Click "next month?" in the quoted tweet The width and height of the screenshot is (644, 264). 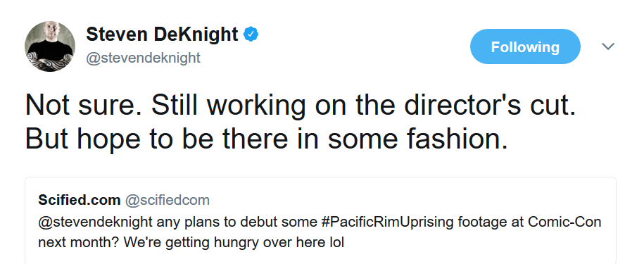click(79, 242)
